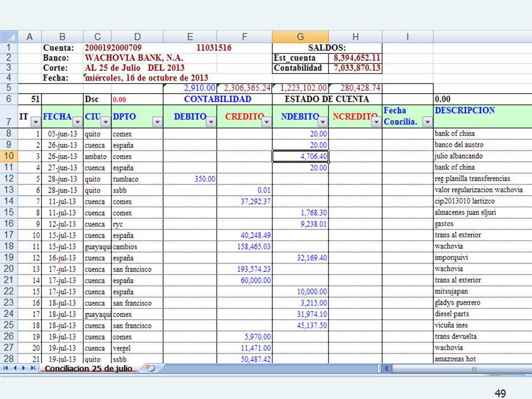
Task: Click description reg planilla transferencias
Action: point(472,178)
